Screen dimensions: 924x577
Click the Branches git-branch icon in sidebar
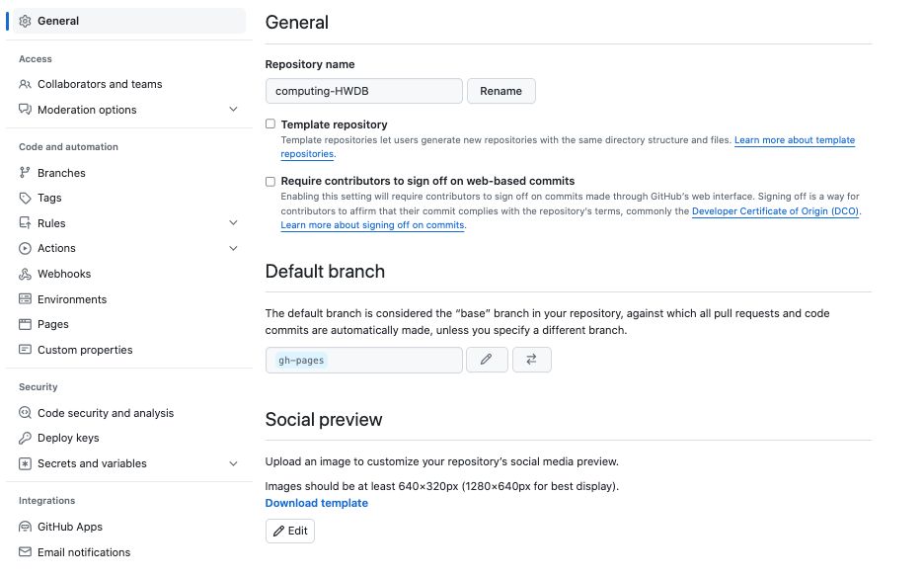point(26,173)
